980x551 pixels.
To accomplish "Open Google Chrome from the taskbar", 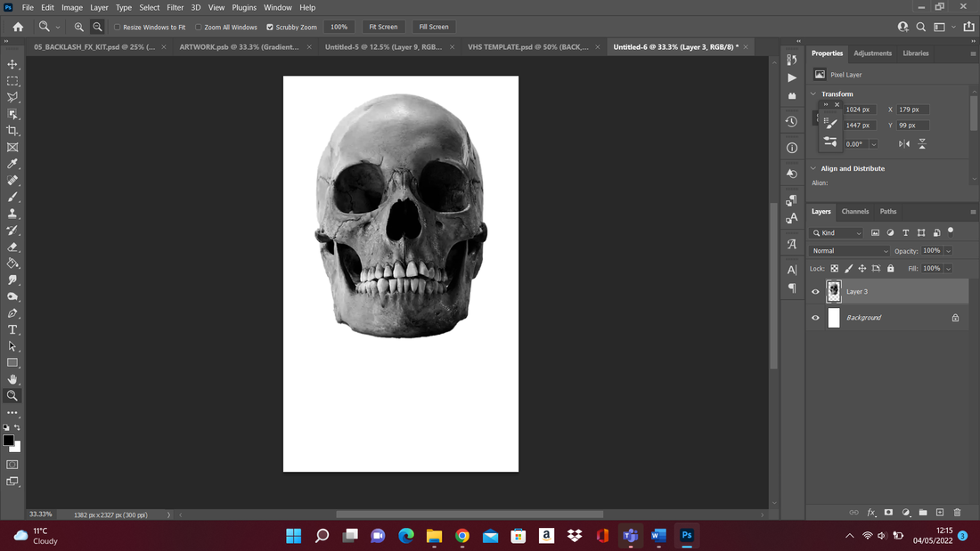I will tap(462, 535).
